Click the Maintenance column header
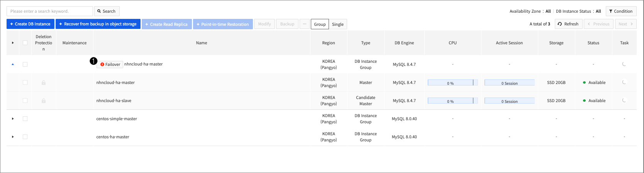 click(75, 43)
